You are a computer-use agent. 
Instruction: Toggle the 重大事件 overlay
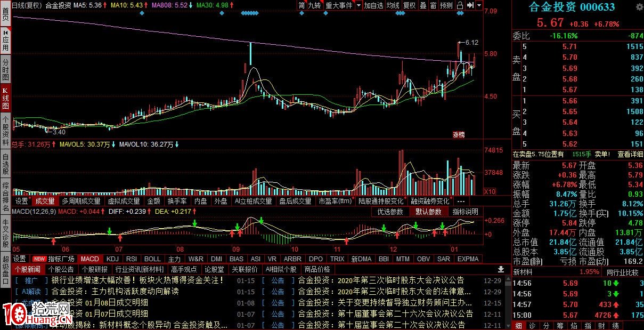(x=339, y=5)
